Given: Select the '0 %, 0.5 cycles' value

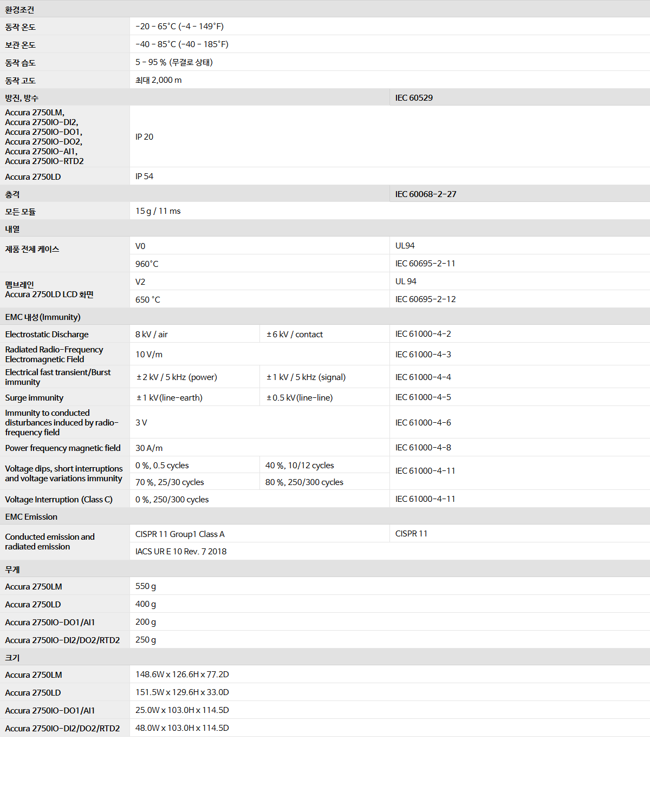Looking at the screenshot, I should pyautogui.click(x=162, y=466).
